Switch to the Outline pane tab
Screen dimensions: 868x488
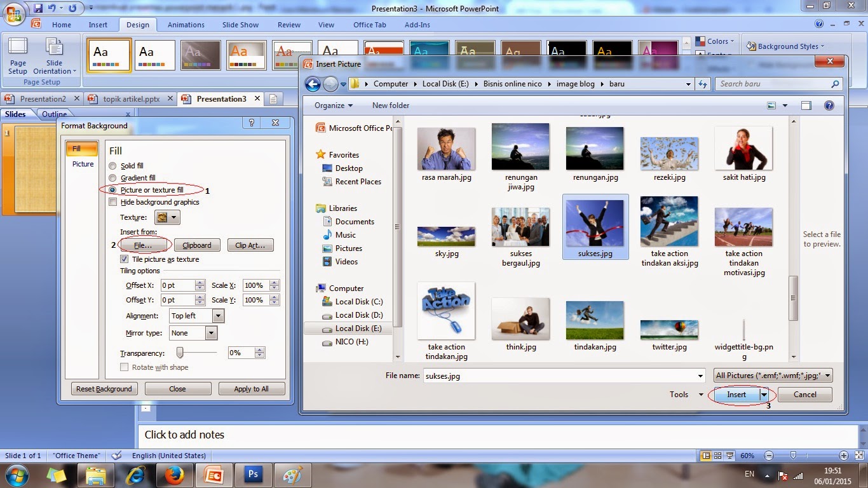point(55,114)
